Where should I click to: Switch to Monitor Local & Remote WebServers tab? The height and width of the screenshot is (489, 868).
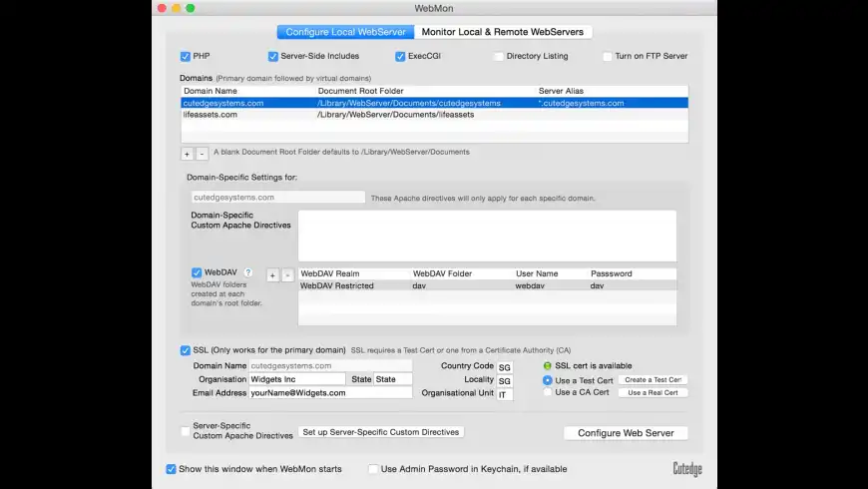click(x=503, y=32)
